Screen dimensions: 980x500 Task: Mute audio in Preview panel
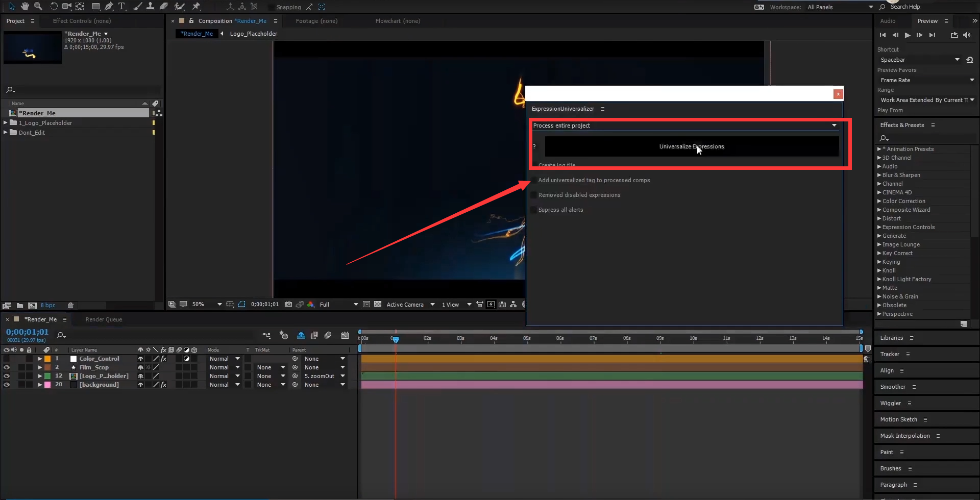pos(967,35)
